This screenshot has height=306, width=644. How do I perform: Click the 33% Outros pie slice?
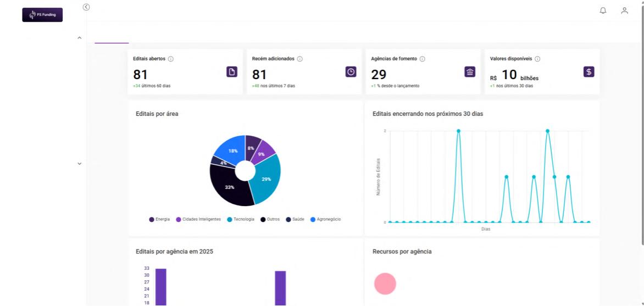pyautogui.click(x=228, y=187)
